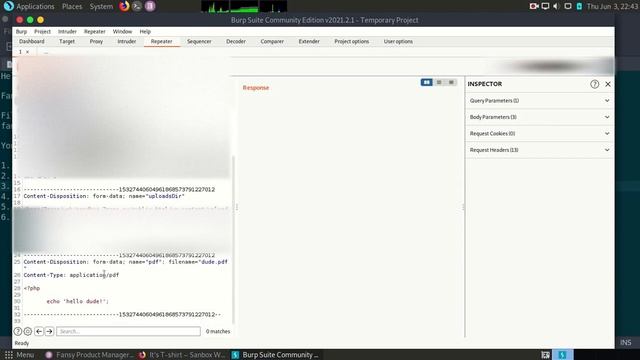Open the battery indicator tray icon

pos(579,6)
